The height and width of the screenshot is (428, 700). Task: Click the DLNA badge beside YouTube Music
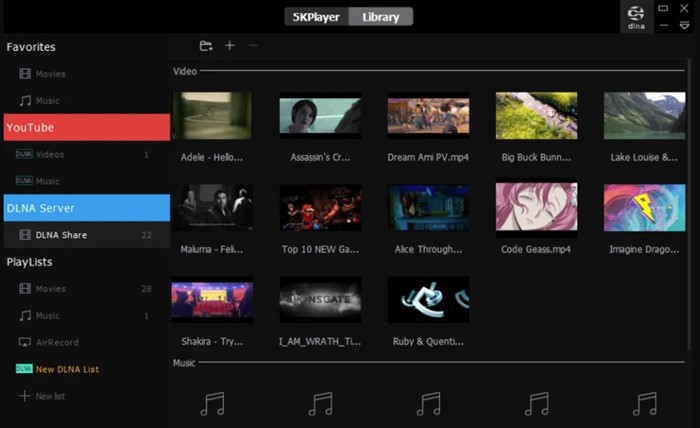[24, 181]
